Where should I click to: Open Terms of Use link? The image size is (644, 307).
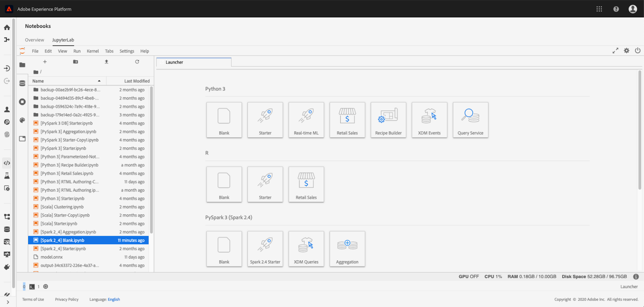tap(33, 299)
